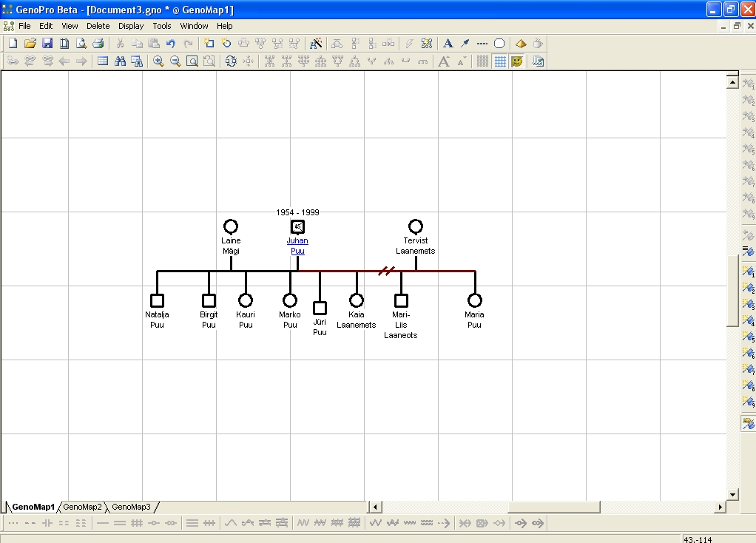Toggle the smiley face display button
Viewport: 756px width, 543px height.
(x=517, y=61)
